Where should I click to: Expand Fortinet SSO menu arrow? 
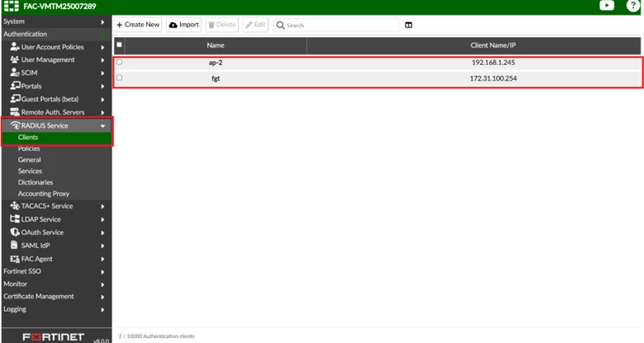(x=102, y=271)
